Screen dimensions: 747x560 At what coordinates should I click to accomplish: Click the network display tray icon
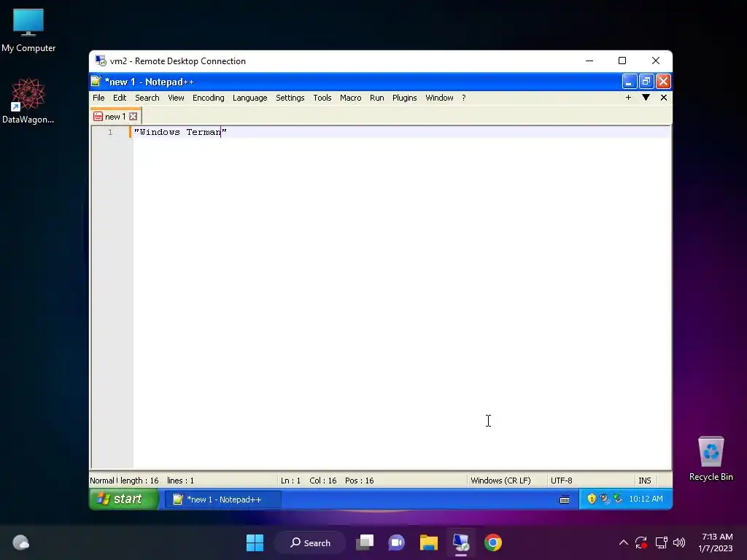661,542
